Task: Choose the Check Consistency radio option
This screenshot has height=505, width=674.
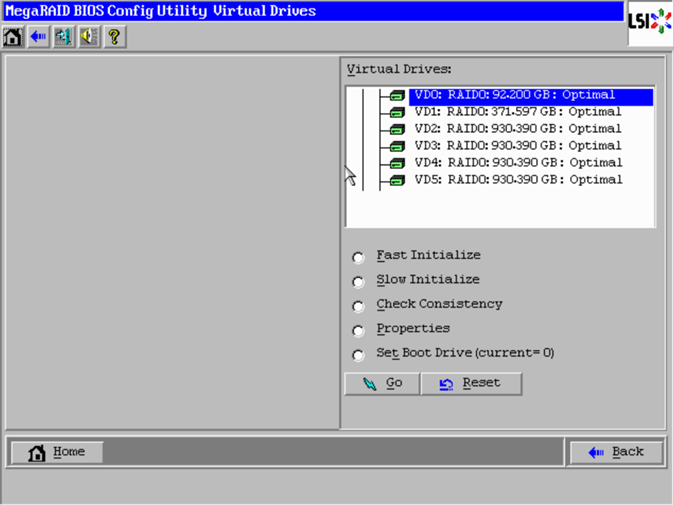Action: tap(358, 306)
